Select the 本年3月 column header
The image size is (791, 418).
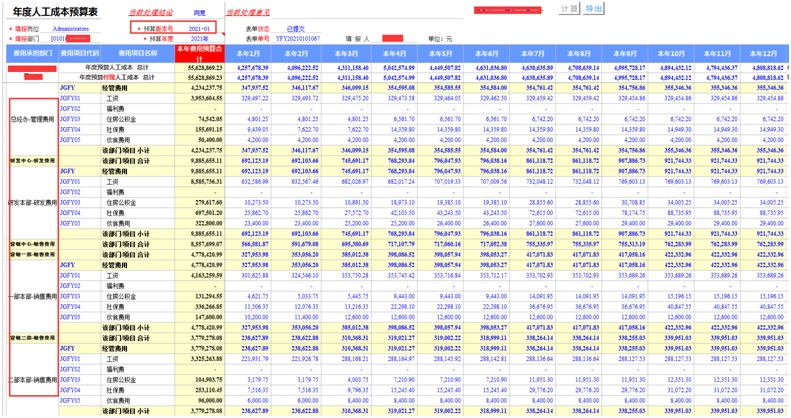346,53
